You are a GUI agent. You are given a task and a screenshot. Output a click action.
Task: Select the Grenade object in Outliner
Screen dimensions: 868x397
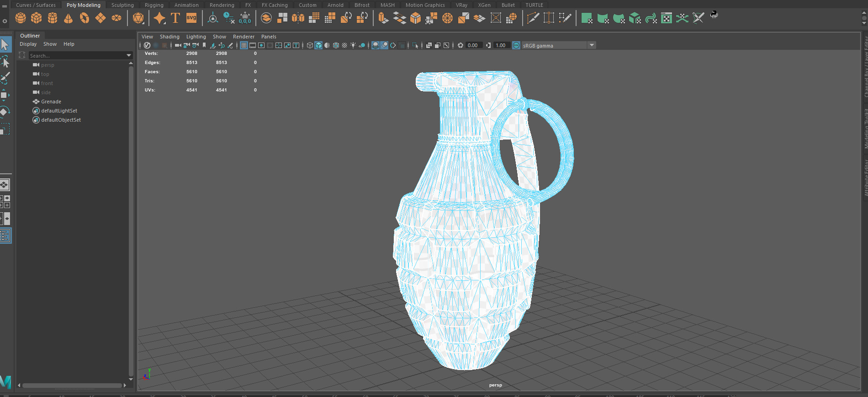(51, 102)
